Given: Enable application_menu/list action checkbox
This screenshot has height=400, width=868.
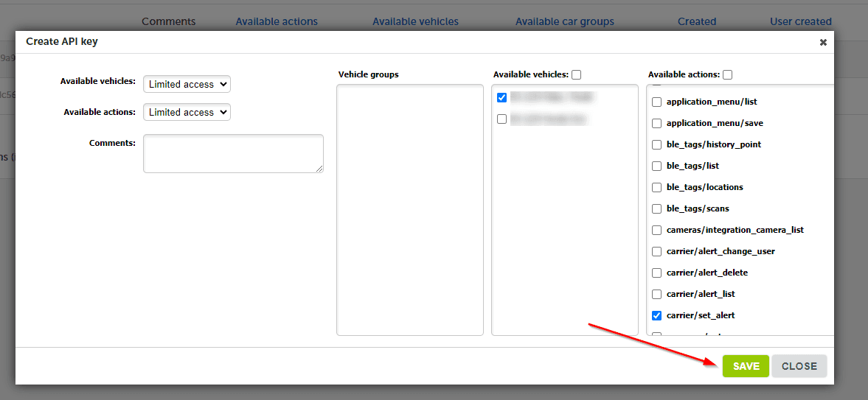Looking at the screenshot, I should click(x=657, y=102).
